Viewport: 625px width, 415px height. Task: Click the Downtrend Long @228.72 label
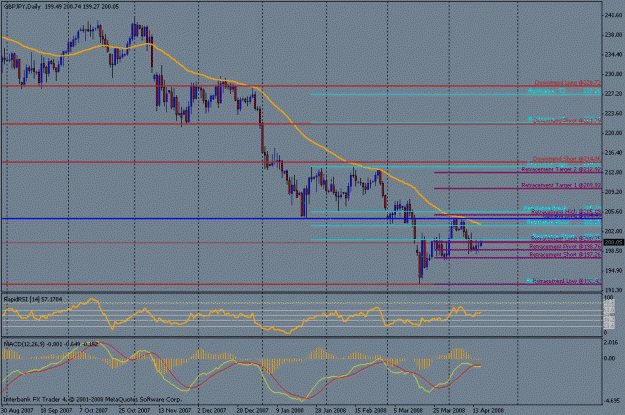[x=567, y=83]
